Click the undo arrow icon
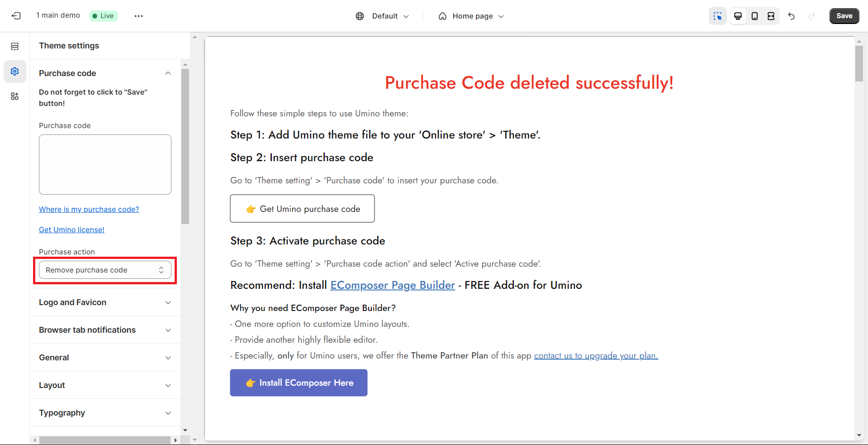 [791, 16]
